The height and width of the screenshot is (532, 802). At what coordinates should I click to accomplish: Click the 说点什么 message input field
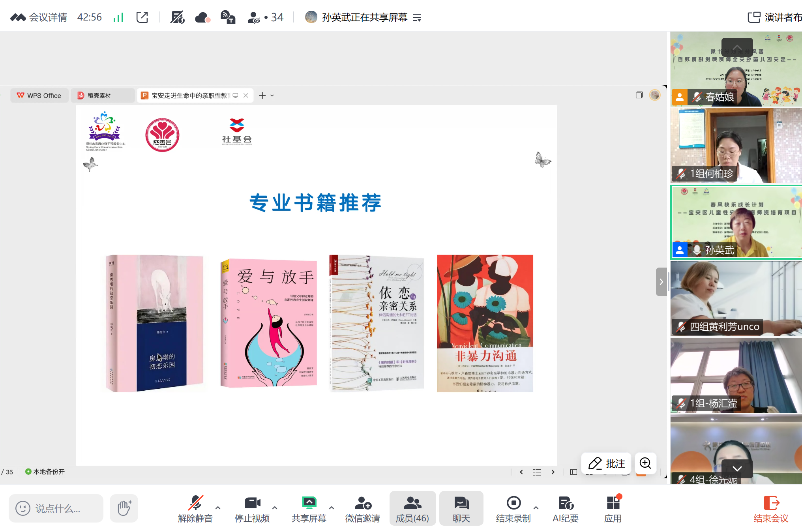tap(57, 508)
